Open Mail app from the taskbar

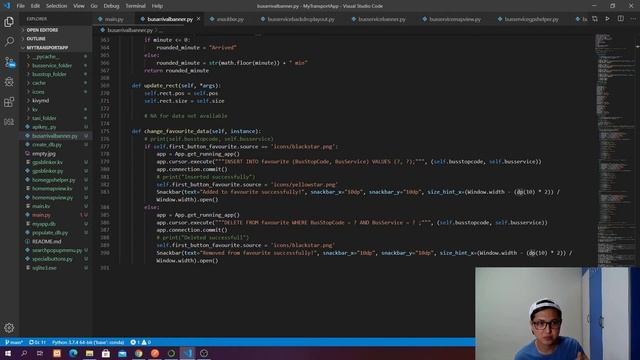(122, 353)
